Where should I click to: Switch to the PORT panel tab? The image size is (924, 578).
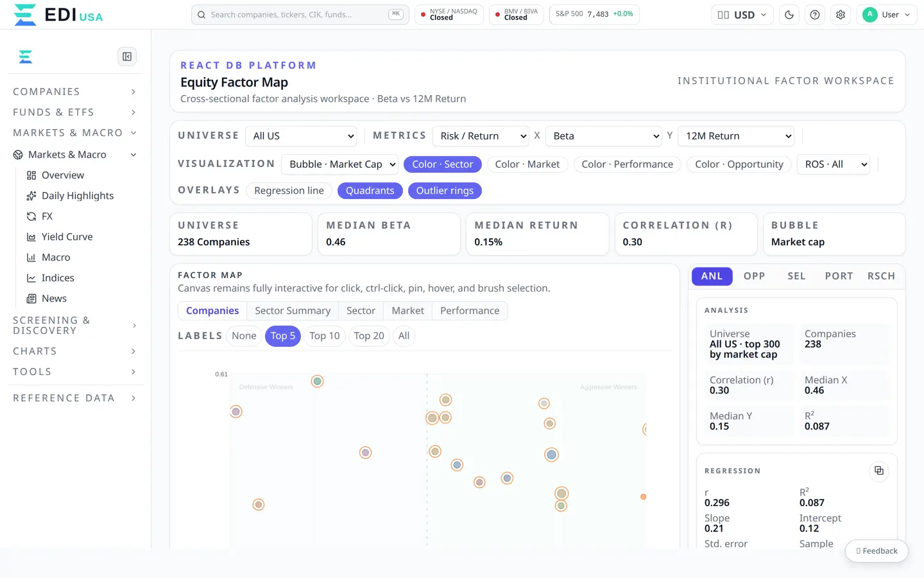point(839,276)
